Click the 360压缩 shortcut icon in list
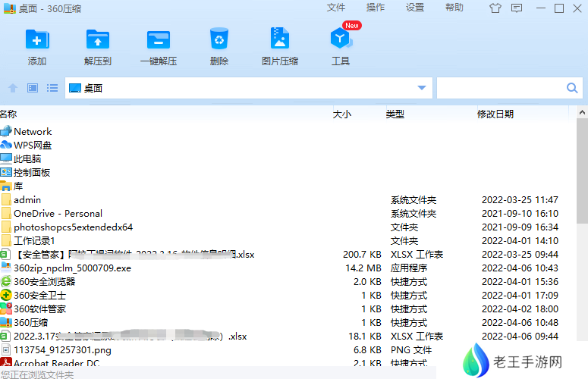Screen dimensions: 588x379 pyautogui.click(x=6, y=322)
